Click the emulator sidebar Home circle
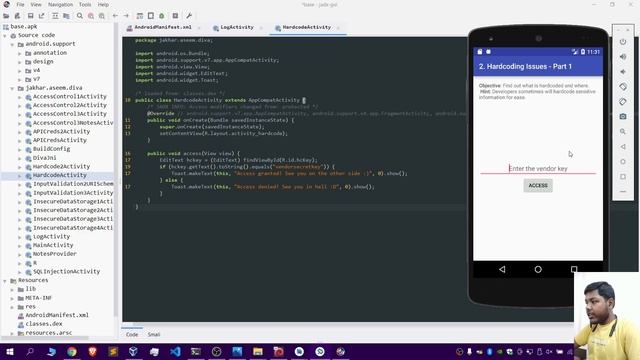Viewport: 640px width, 360px height. (x=623, y=162)
